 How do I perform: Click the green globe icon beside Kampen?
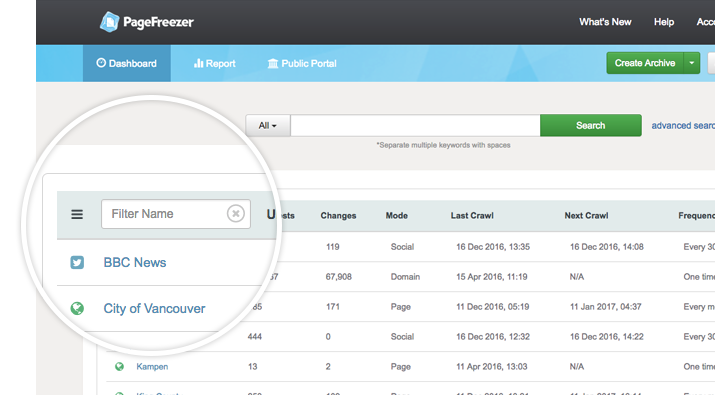pyautogui.click(x=120, y=367)
